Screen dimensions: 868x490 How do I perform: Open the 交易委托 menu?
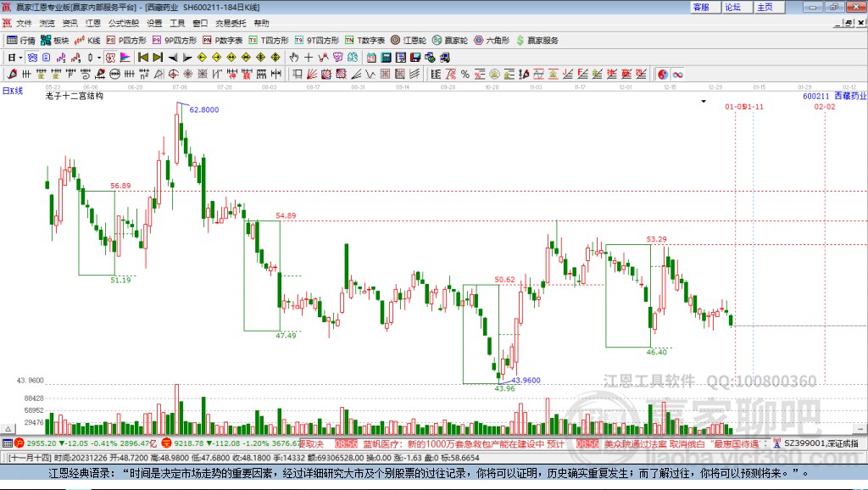pyautogui.click(x=231, y=23)
